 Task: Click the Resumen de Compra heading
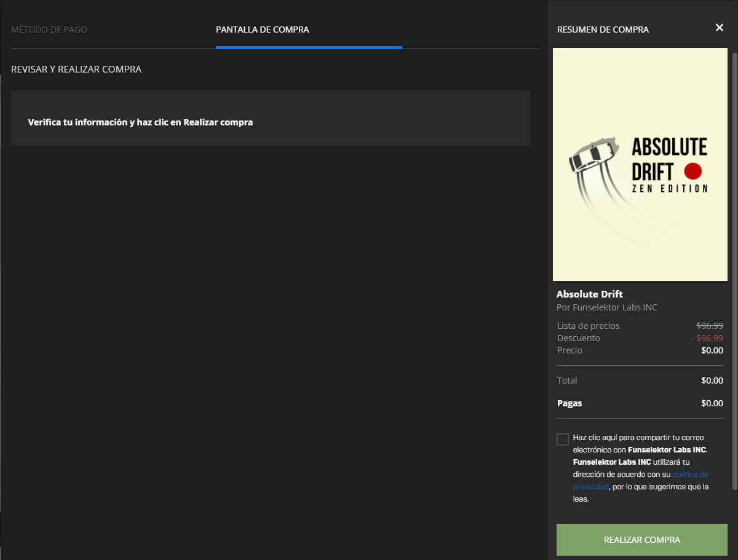click(603, 30)
